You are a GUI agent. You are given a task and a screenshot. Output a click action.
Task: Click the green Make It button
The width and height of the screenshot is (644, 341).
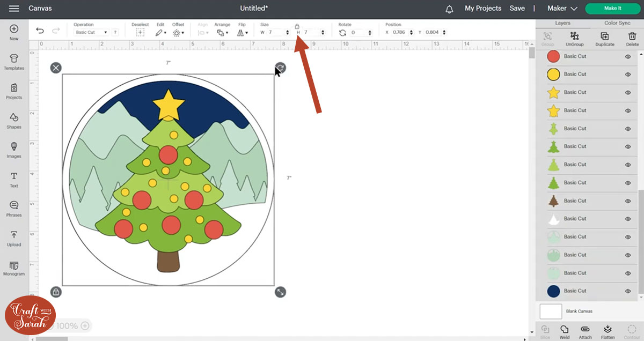tap(612, 9)
